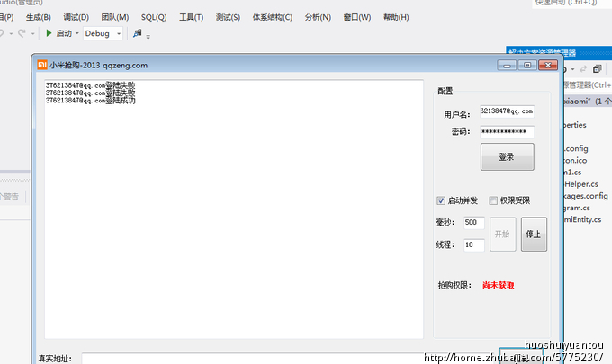Select packages.config in Solution Explorer
Screen dimensions: 612x364
pyautogui.click(x=586, y=196)
